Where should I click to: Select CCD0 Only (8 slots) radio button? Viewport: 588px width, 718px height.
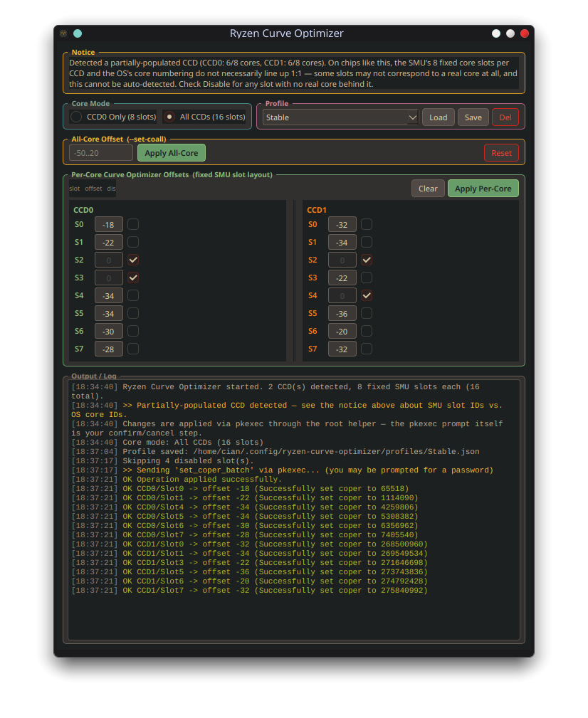(113, 117)
